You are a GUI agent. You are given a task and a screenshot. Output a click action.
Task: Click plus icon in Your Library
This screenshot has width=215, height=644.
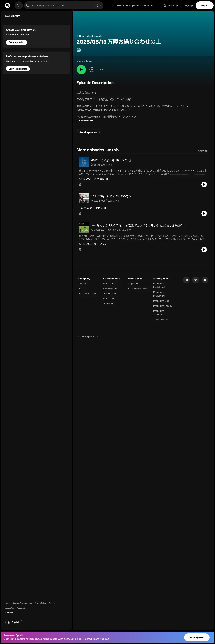(66, 16)
